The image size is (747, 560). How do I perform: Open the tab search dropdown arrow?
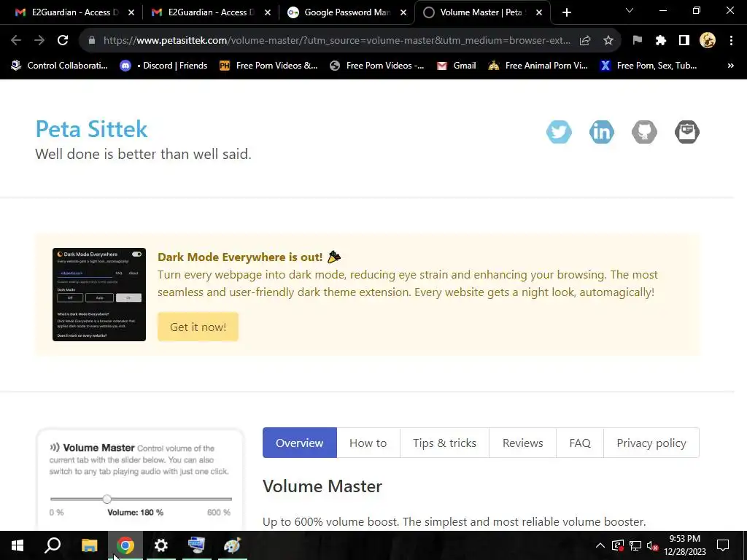(630, 10)
